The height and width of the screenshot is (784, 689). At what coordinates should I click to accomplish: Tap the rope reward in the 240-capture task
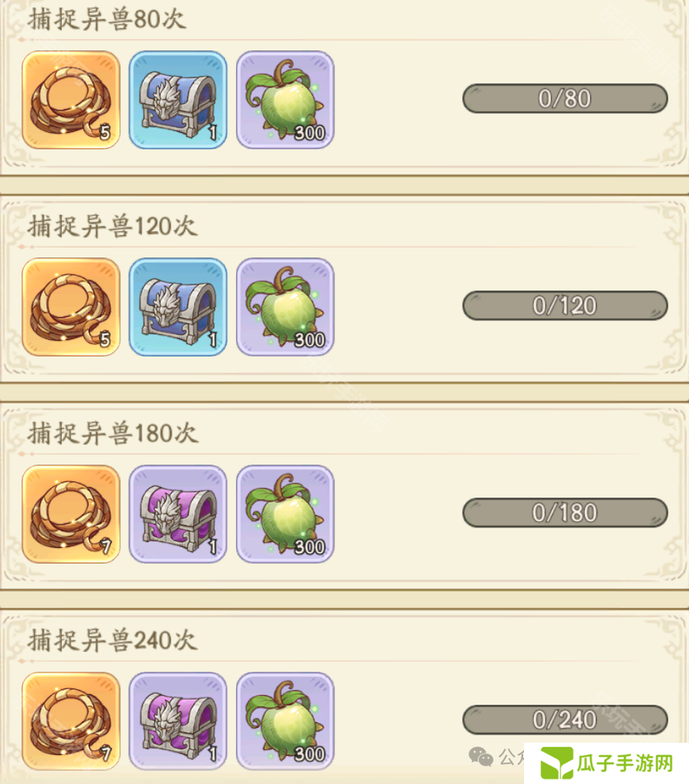click(x=71, y=721)
